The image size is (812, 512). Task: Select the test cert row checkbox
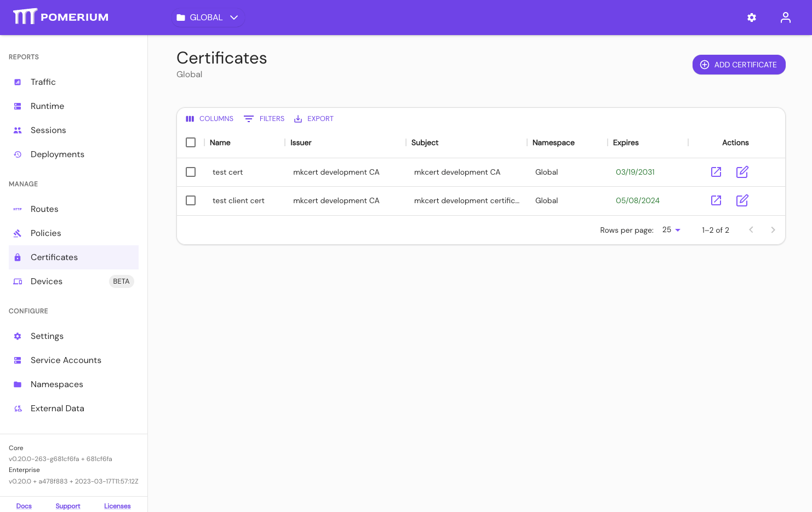(x=191, y=171)
